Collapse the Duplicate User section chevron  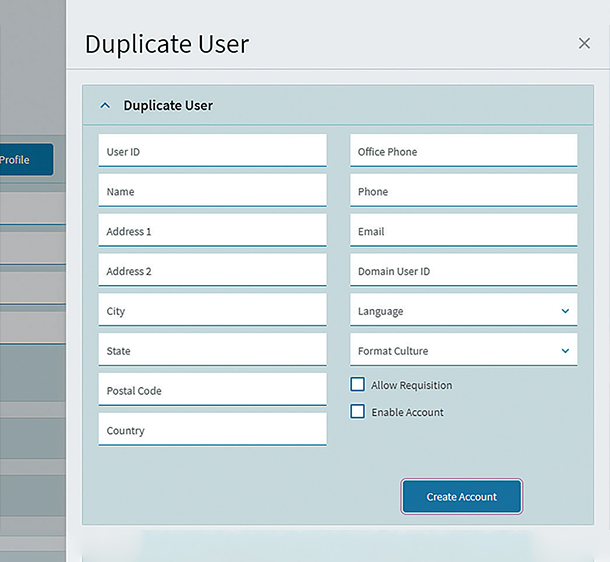106,105
